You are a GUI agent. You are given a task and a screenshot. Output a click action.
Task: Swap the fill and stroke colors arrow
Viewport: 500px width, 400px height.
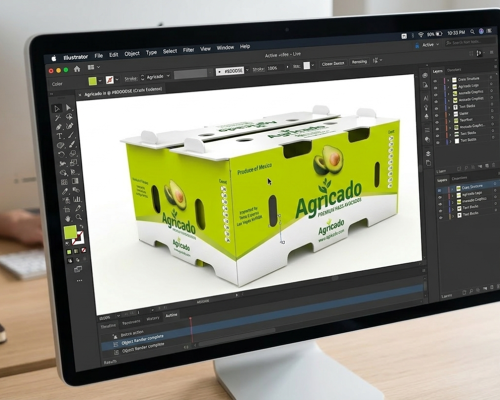[x=81, y=227]
